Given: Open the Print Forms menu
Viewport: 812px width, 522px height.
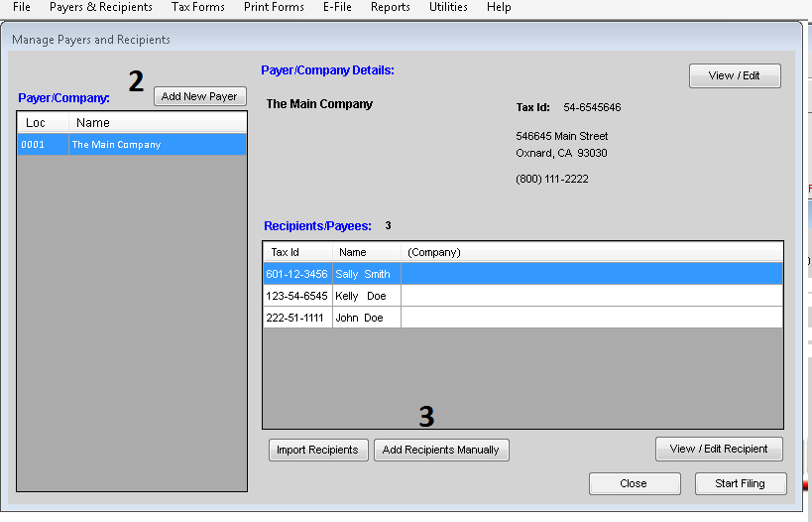Looking at the screenshot, I should click(x=274, y=7).
